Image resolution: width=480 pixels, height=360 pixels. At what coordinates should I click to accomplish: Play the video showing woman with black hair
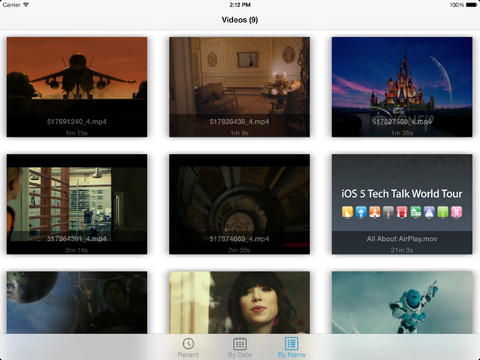click(x=239, y=302)
